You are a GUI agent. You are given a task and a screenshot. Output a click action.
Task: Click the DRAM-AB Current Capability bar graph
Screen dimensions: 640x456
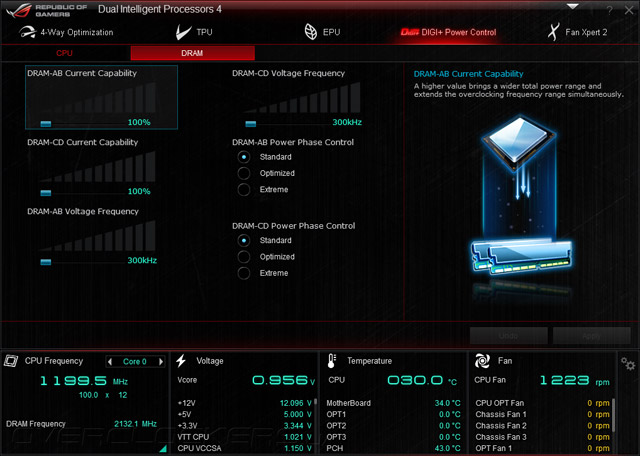98,98
